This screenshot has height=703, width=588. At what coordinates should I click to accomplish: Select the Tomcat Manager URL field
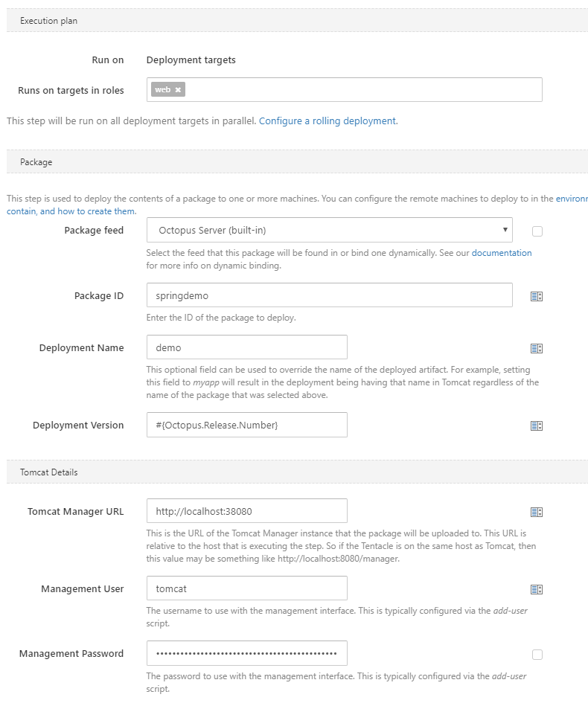(x=246, y=511)
